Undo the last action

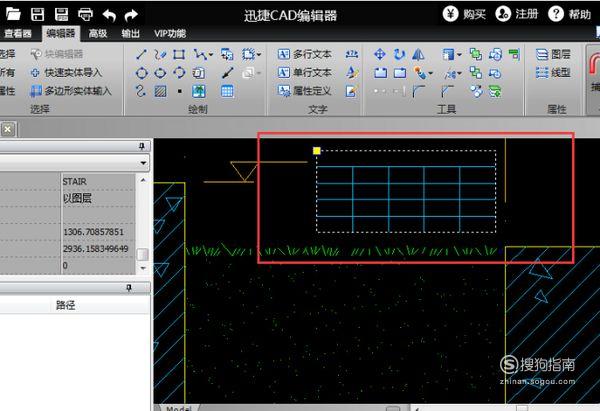tap(109, 15)
